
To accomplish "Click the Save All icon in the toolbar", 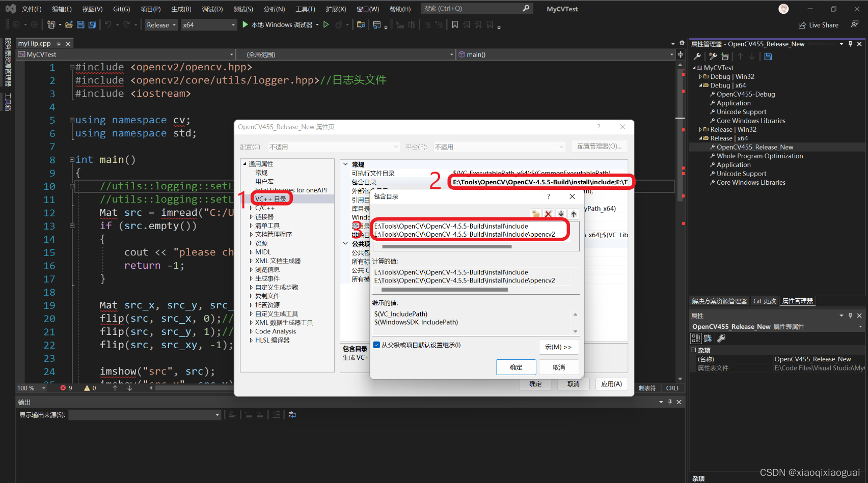I will point(91,24).
